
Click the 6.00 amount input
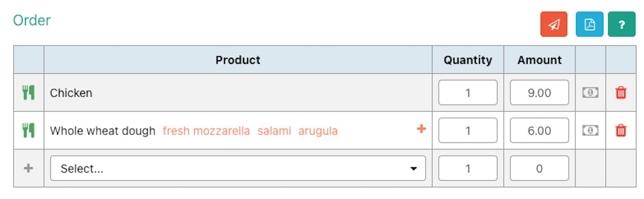(540, 130)
